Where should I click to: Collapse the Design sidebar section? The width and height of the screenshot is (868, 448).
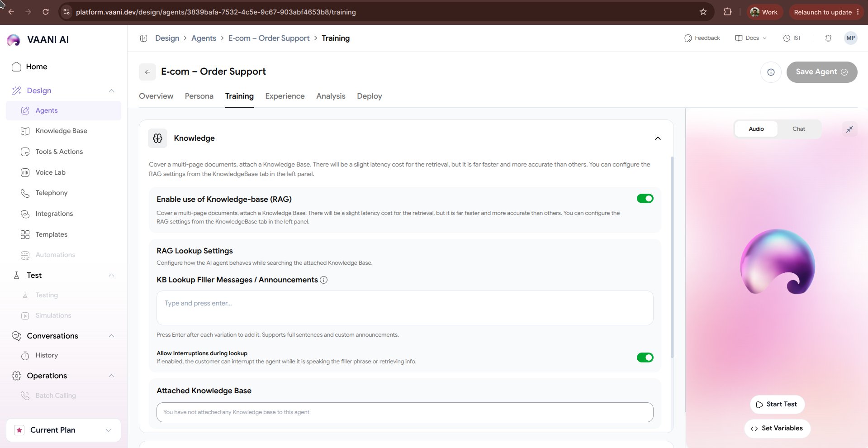click(x=111, y=91)
